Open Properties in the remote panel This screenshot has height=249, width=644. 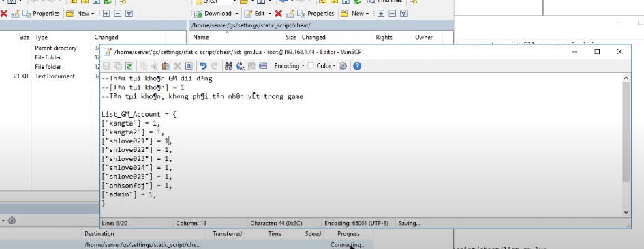tap(316, 14)
